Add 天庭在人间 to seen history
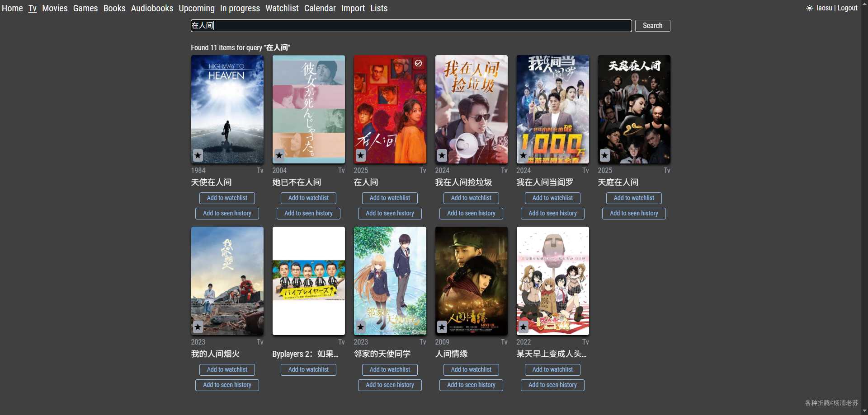This screenshot has height=415, width=868. (x=634, y=214)
